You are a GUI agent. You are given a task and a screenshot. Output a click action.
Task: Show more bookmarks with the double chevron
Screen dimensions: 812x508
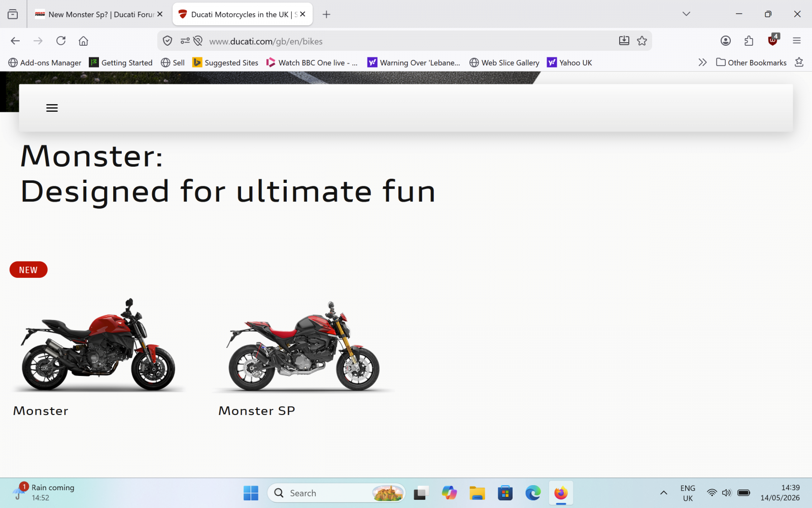coord(702,62)
